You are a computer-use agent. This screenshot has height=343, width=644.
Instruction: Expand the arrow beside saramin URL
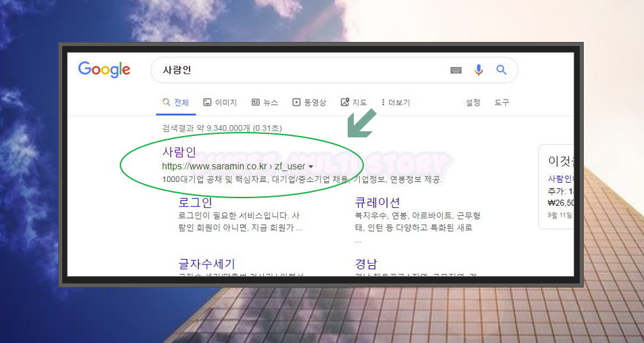point(311,167)
